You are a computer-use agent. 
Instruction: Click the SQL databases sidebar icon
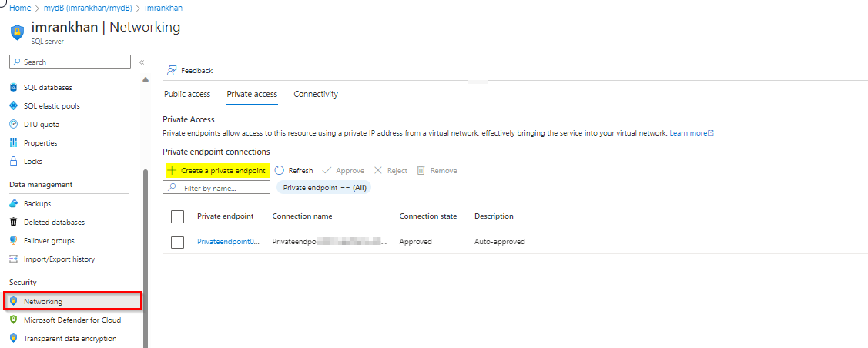click(14, 88)
